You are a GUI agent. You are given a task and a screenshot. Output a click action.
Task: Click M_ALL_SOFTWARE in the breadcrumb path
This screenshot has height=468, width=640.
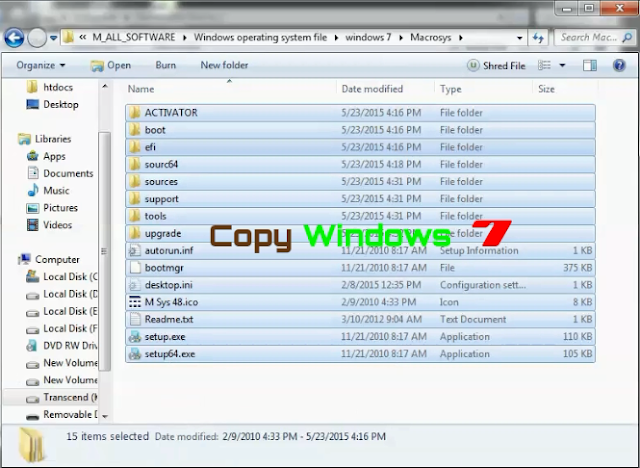click(134, 38)
